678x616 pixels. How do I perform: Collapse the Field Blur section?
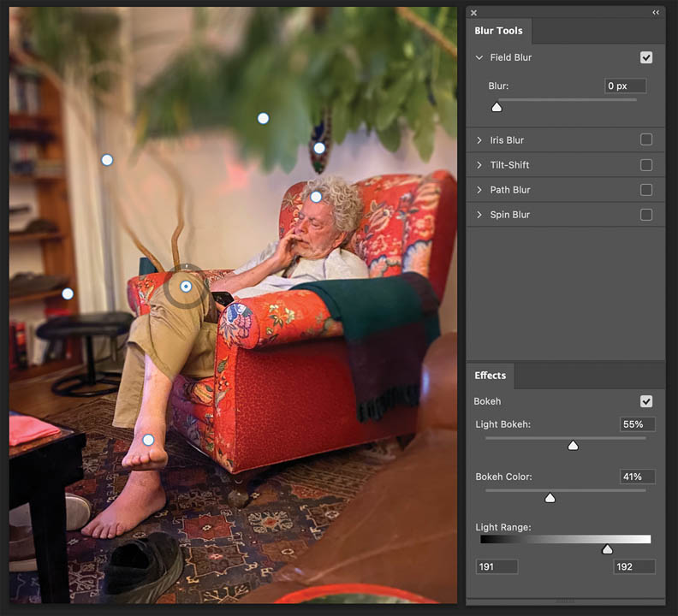[x=479, y=57]
